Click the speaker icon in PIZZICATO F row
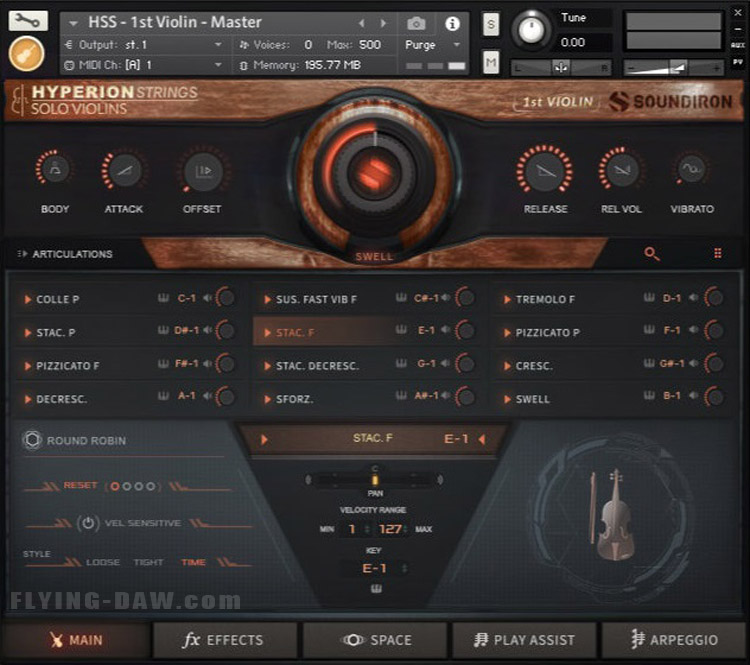 click(207, 364)
